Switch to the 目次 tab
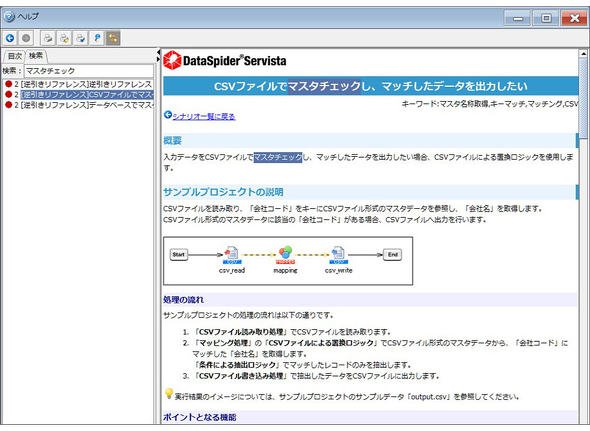Viewport: 590px width, 431px height. coord(14,56)
